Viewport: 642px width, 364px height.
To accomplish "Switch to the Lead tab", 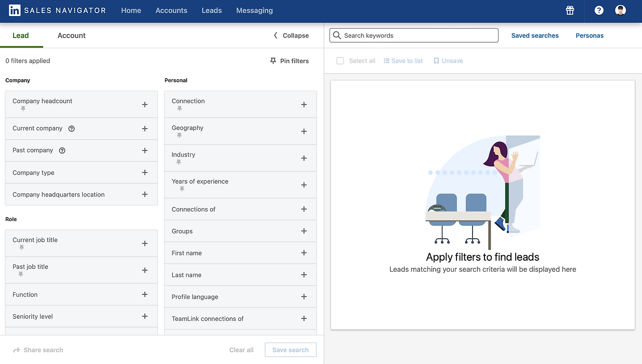I will [x=21, y=36].
